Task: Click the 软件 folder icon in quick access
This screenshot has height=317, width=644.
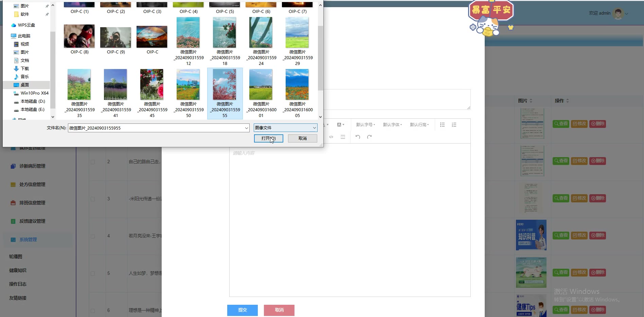Action: tap(16, 14)
